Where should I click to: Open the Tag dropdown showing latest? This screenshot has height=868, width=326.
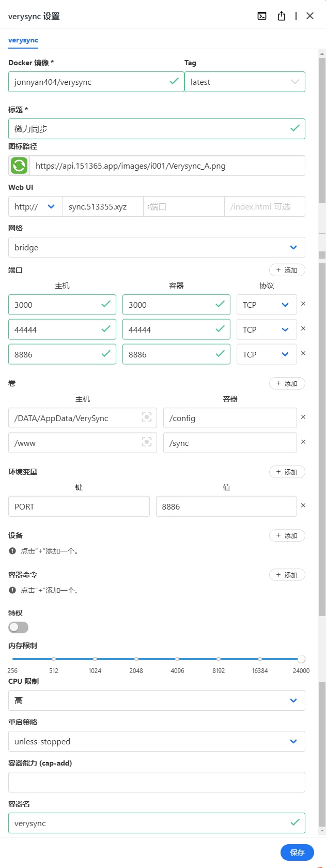click(x=244, y=82)
